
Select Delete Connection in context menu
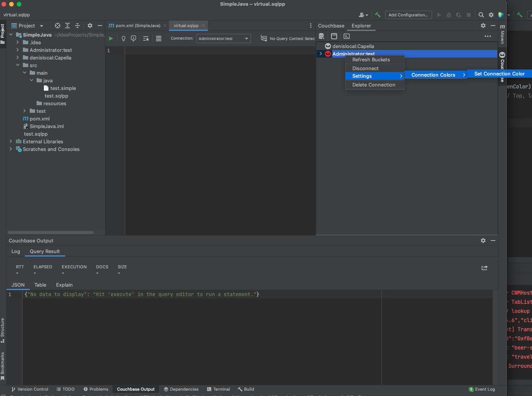(374, 85)
